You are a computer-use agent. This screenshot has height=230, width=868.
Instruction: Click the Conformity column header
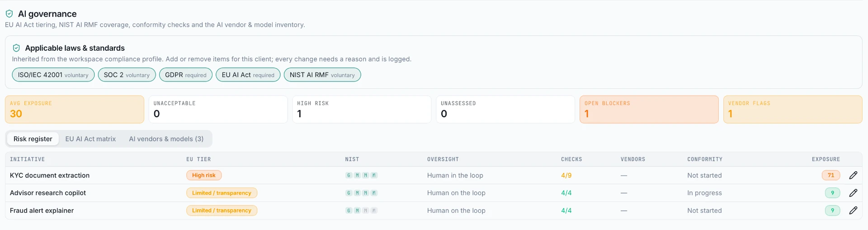pyautogui.click(x=705, y=159)
